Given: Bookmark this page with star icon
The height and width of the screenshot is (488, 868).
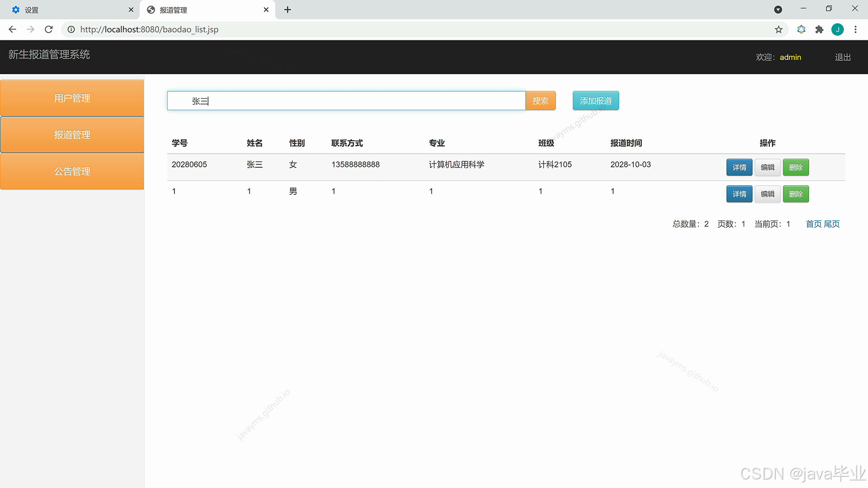Looking at the screenshot, I should 778,29.
